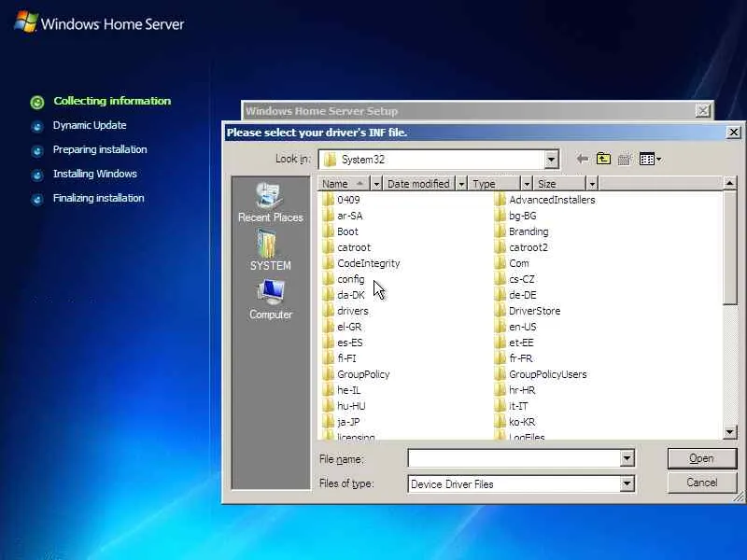The height and width of the screenshot is (560, 747).
Task: Select the el-GR folder
Action: (x=342, y=327)
